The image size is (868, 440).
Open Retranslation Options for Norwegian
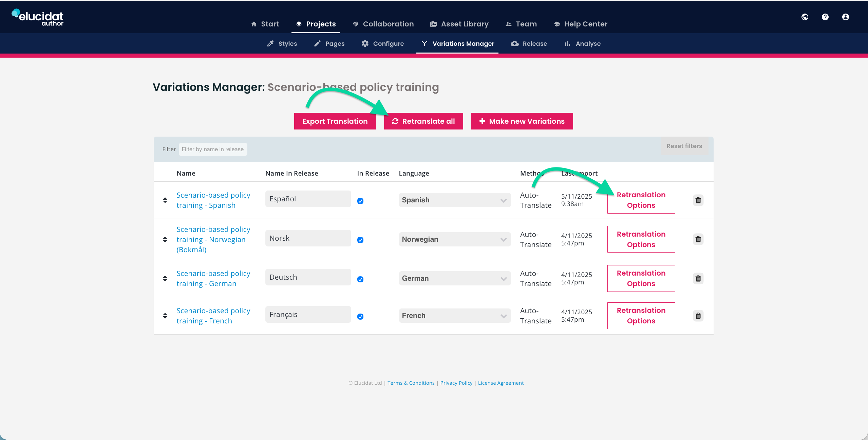coord(641,239)
